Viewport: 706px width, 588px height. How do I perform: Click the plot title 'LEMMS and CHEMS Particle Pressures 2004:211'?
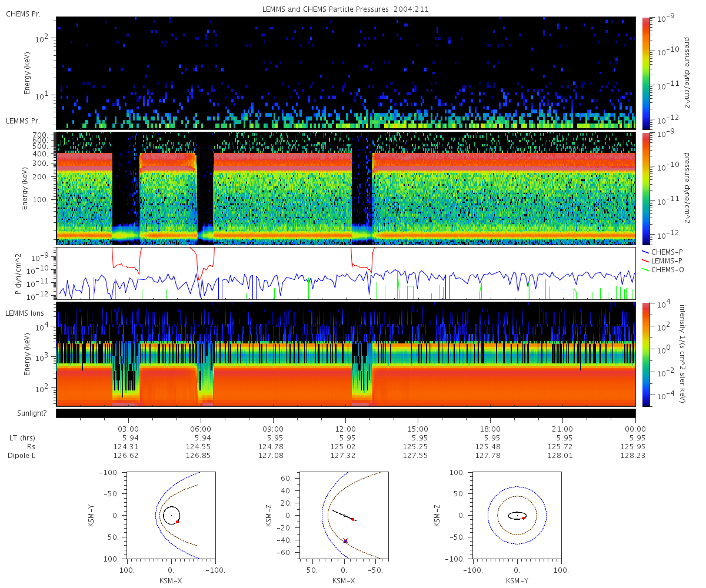point(345,10)
